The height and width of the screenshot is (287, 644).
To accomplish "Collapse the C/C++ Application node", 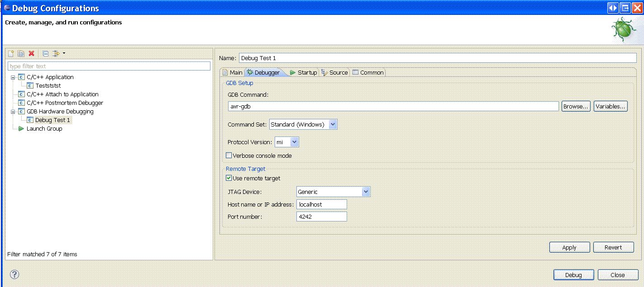I will [14, 77].
